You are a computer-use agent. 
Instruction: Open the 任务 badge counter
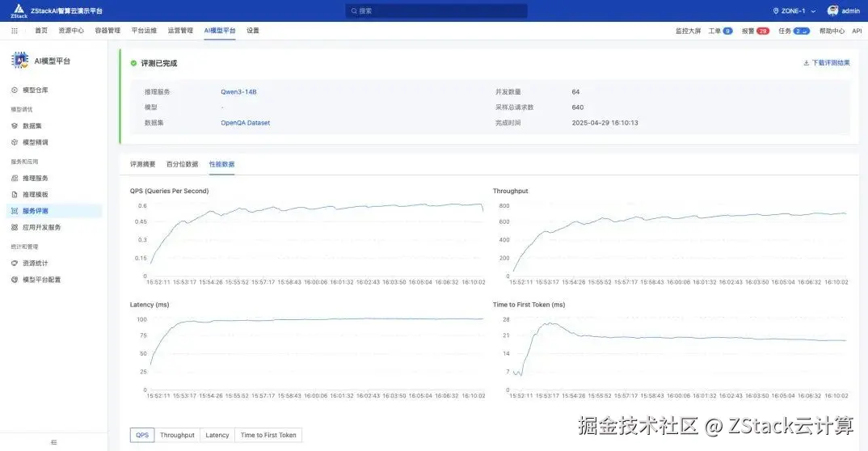tap(802, 31)
